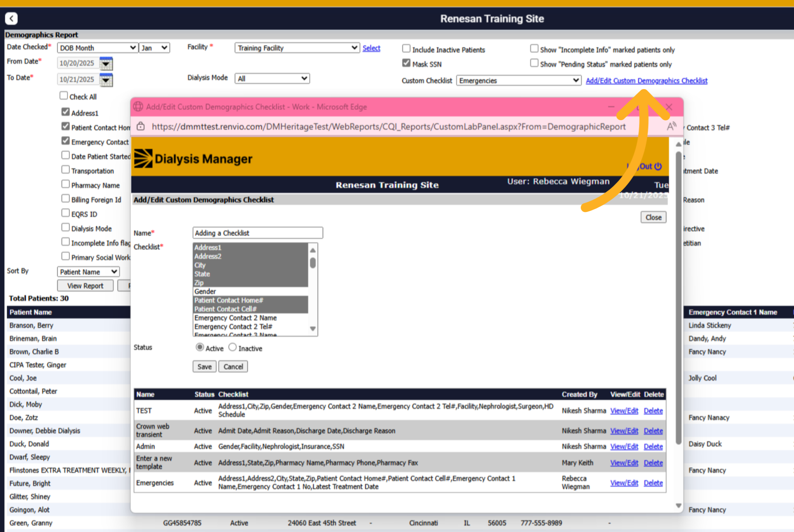The image size is (794, 532).
Task: Click Delete for Emergencies checklist
Action: coord(653,483)
